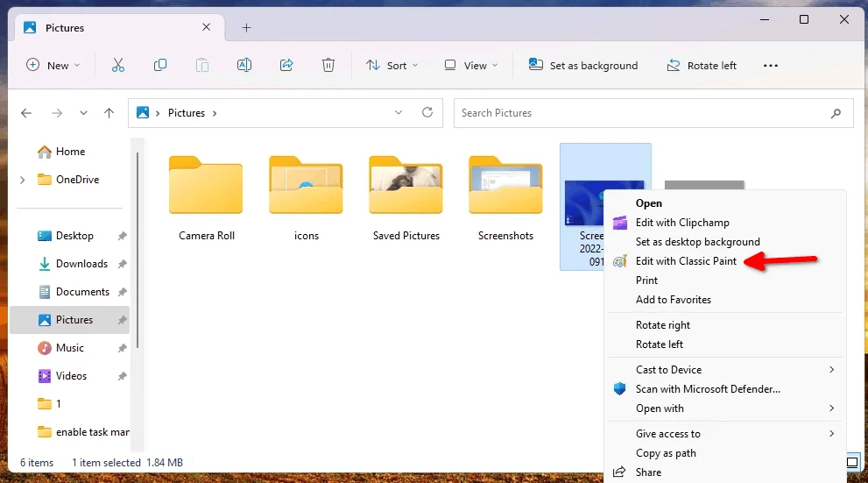The width and height of the screenshot is (868, 483).
Task: Select Edit with Classic Paint
Action: coord(686,261)
